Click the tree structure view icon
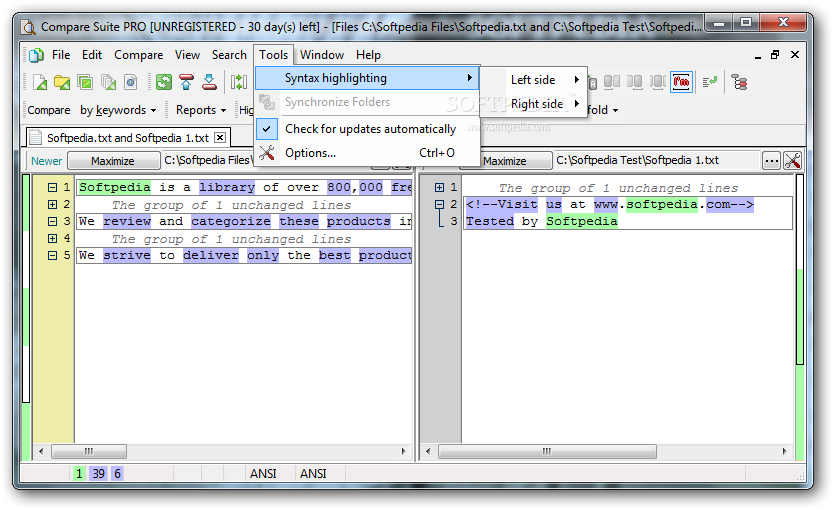The height and width of the screenshot is (510, 834). click(739, 82)
